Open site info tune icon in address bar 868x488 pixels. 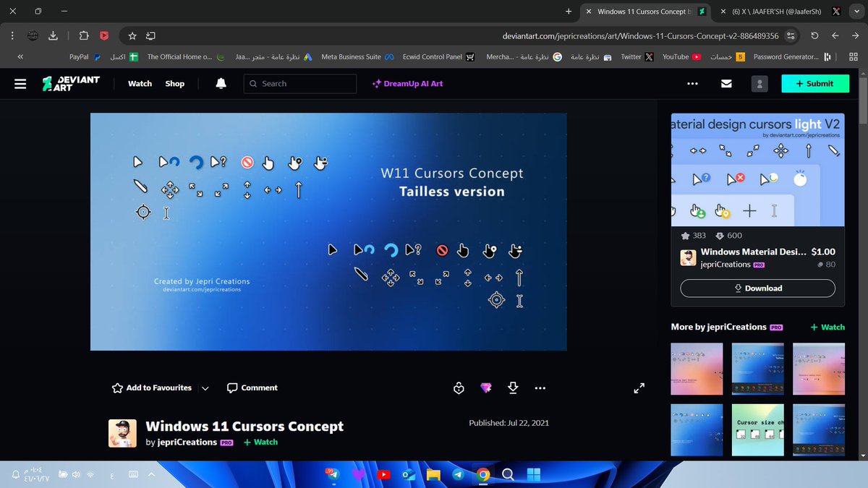pos(791,35)
